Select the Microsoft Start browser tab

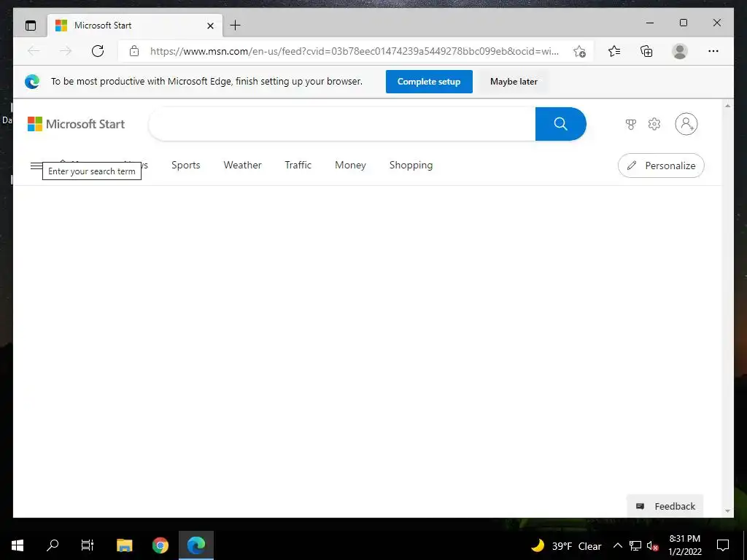click(x=135, y=26)
